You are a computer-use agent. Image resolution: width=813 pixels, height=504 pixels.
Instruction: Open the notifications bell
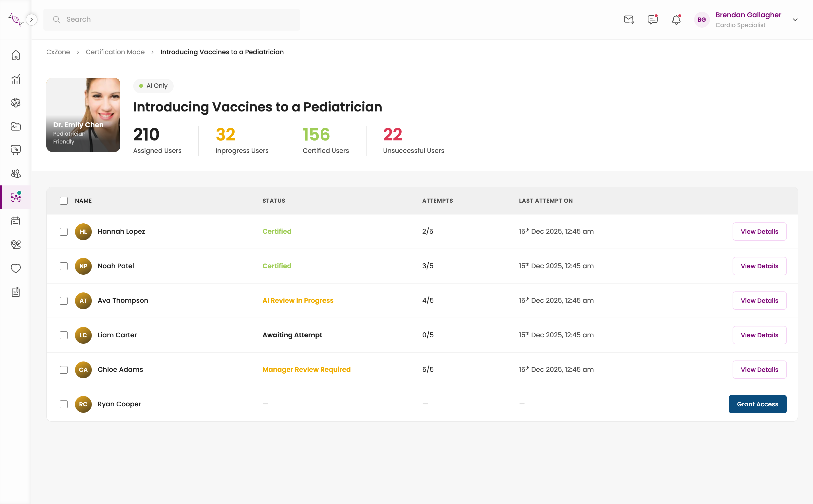coord(676,20)
